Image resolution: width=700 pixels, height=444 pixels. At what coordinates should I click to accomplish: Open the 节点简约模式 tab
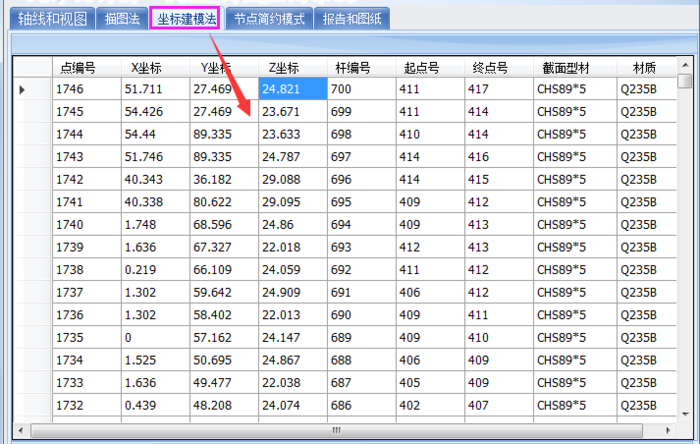tap(269, 19)
